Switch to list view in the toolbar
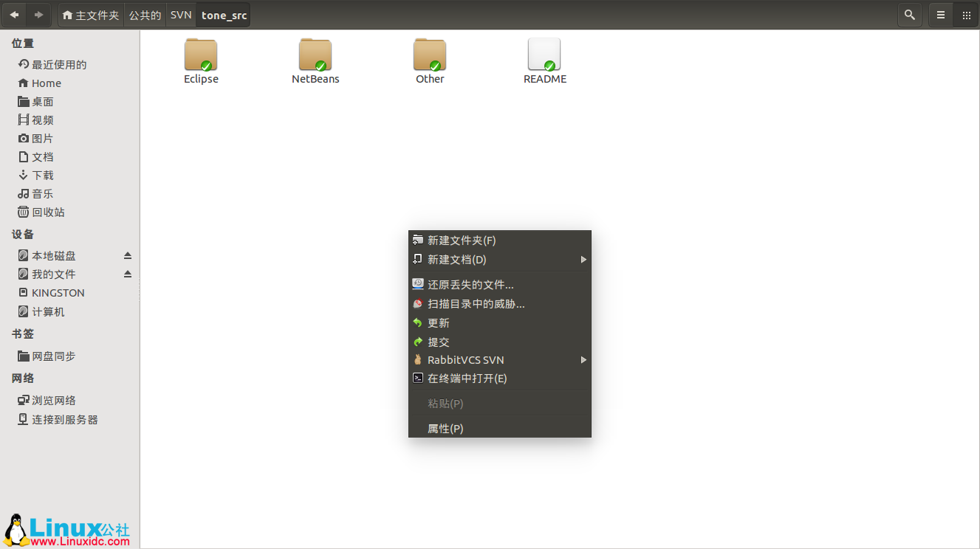 coord(939,15)
